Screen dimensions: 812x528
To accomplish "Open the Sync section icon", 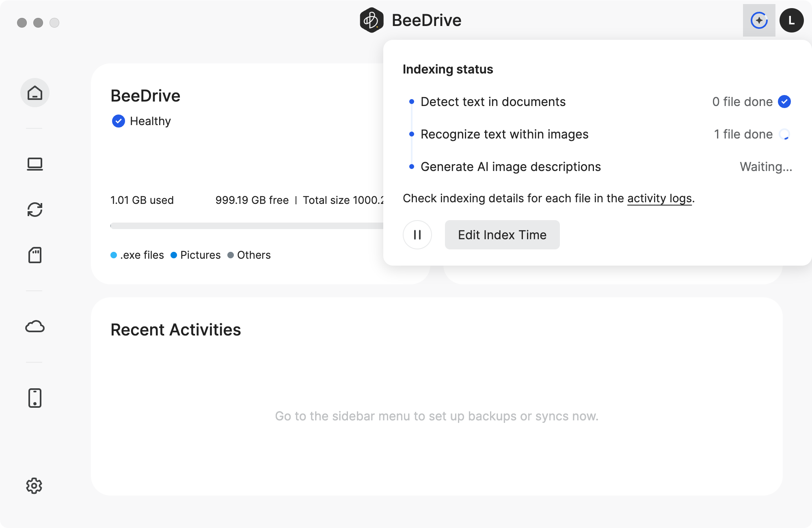I will (x=35, y=210).
